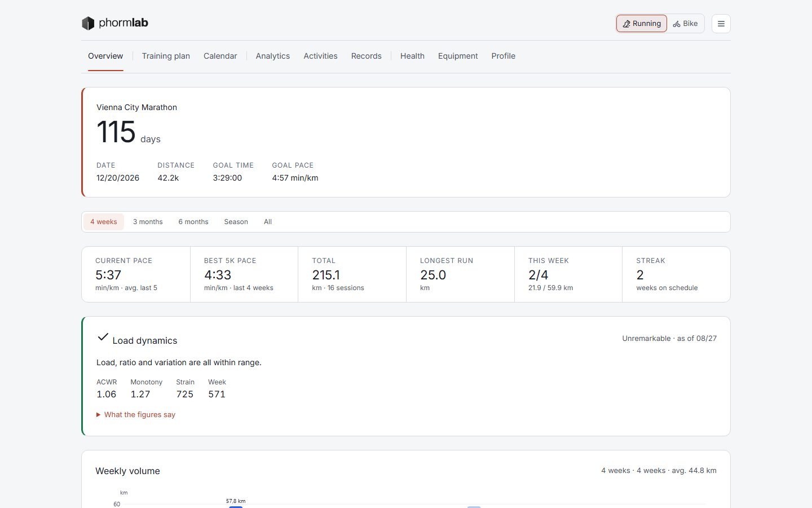Click the race date 12/20/2026

pos(118,178)
